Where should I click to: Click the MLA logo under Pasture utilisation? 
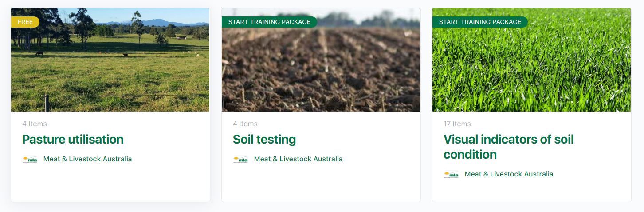coord(30,160)
